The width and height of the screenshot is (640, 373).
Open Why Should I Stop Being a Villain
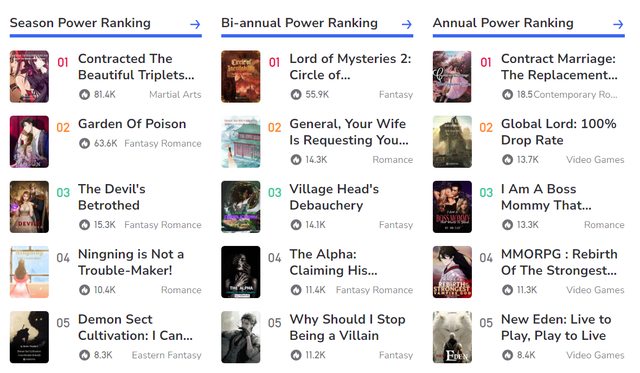(x=347, y=327)
